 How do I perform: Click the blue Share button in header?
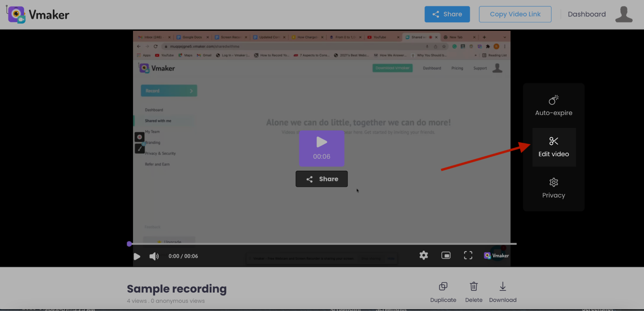(x=447, y=14)
